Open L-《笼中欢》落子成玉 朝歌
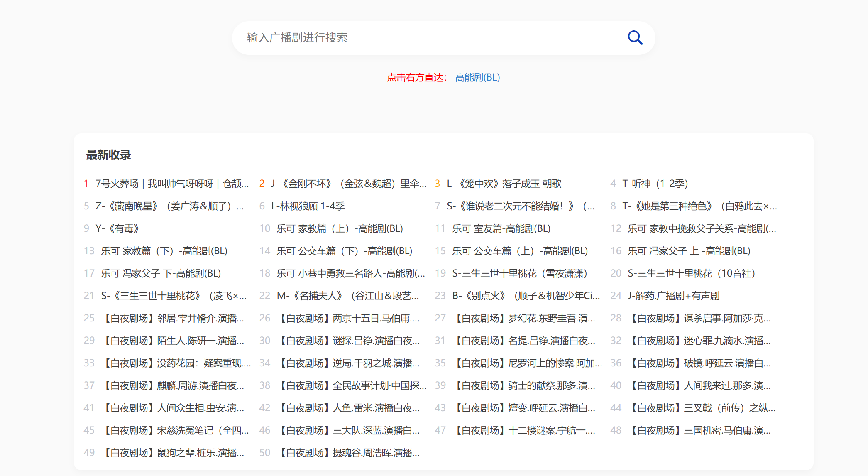Screen dimensions: 868x476 [x=504, y=184]
